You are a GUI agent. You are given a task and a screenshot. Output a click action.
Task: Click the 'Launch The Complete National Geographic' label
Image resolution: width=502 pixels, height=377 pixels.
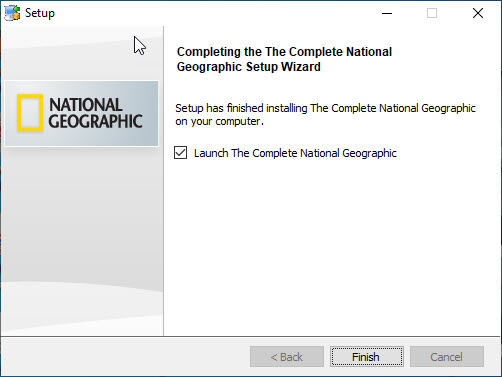coord(295,153)
